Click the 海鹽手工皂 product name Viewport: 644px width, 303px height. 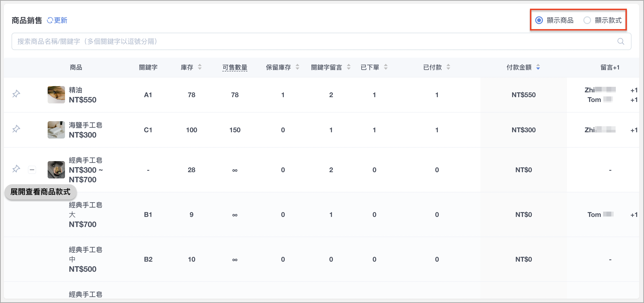(x=85, y=125)
